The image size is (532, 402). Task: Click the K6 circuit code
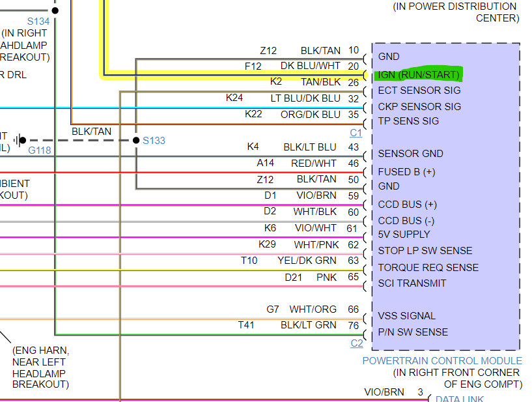coord(270,228)
